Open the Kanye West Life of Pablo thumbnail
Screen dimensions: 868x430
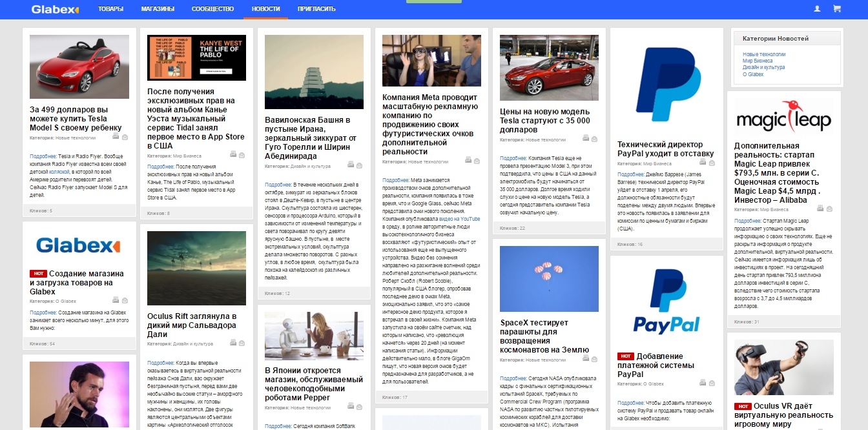click(196, 58)
